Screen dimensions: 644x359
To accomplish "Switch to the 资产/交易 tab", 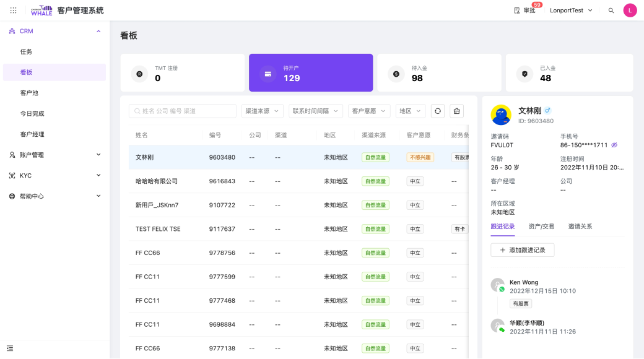I will click(x=541, y=227).
